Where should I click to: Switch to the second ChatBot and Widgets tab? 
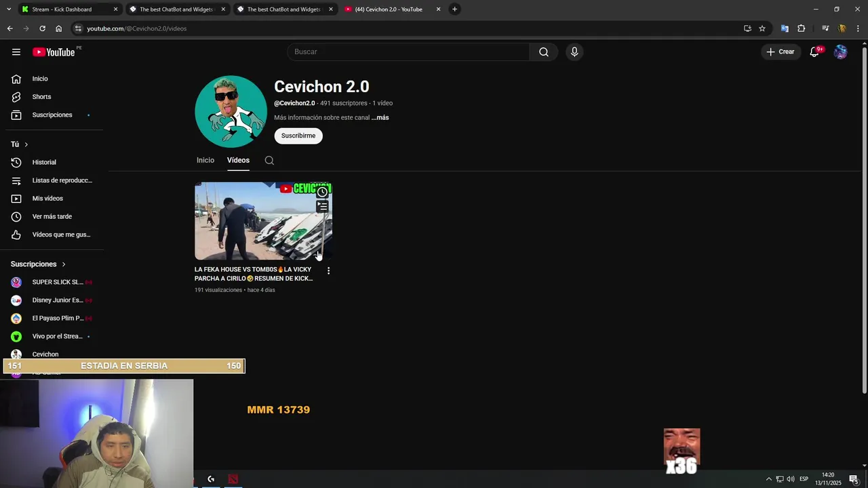[284, 9]
